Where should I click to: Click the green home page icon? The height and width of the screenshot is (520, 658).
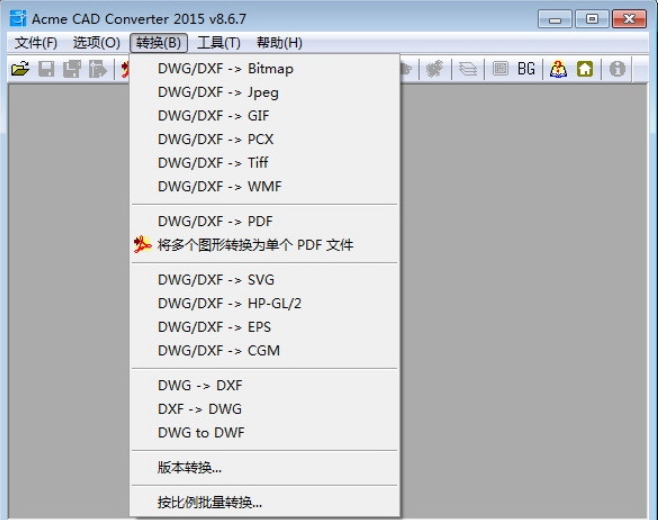pyautogui.click(x=585, y=69)
